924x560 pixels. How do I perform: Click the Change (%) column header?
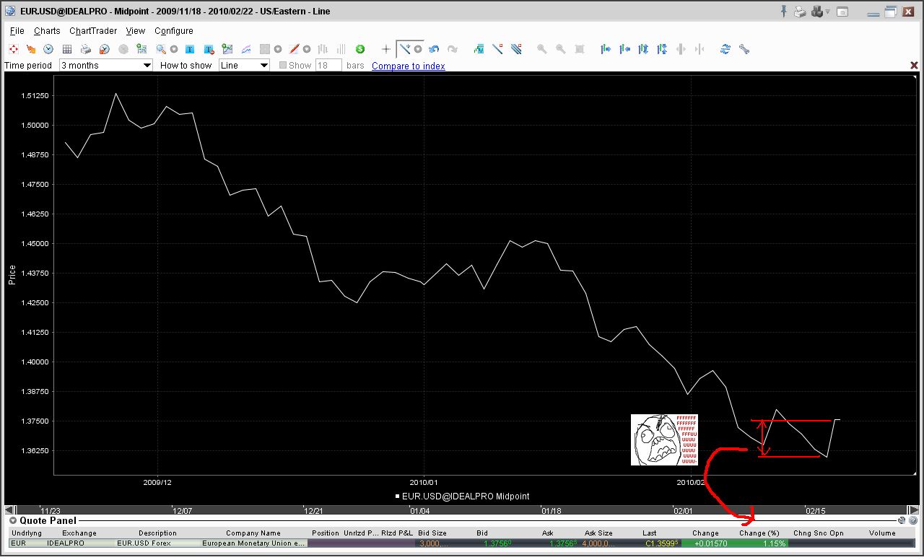pyautogui.click(x=759, y=533)
